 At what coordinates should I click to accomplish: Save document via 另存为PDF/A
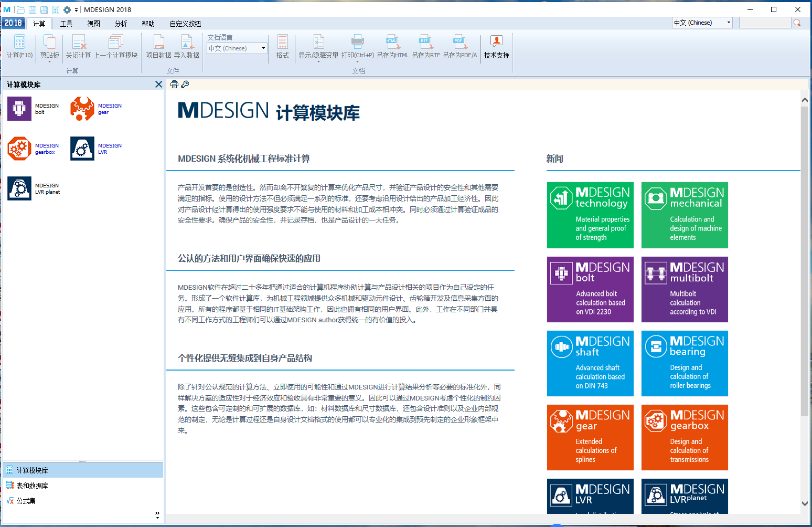pyautogui.click(x=460, y=47)
